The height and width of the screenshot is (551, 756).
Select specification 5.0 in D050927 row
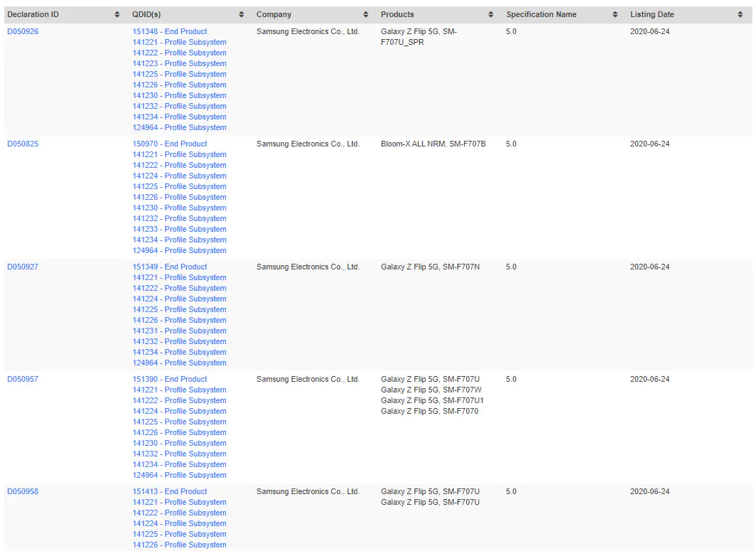tap(511, 267)
